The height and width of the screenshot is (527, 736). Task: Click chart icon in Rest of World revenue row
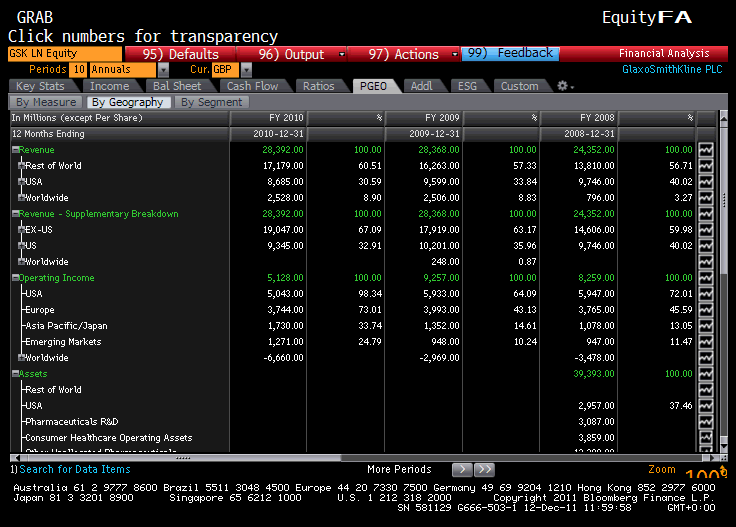point(705,166)
